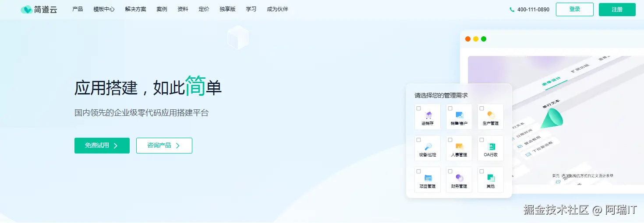644x223 pixels.
Task: Open the 资料 menu
Action: point(183,9)
